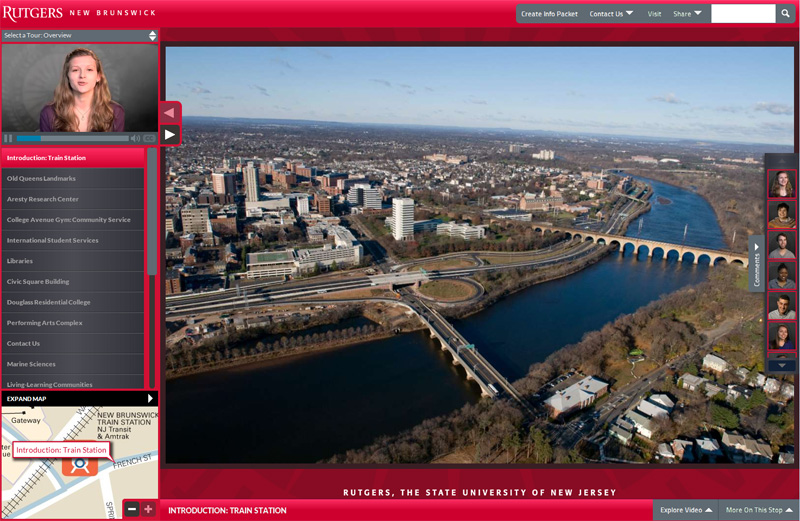
Task: Click Create Info Packet link
Action: tap(549, 14)
